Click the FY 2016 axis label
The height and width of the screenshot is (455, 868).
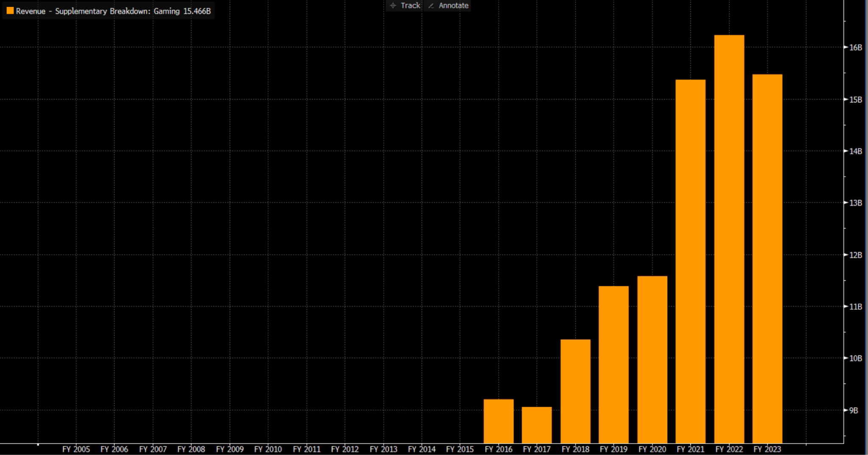(x=498, y=449)
